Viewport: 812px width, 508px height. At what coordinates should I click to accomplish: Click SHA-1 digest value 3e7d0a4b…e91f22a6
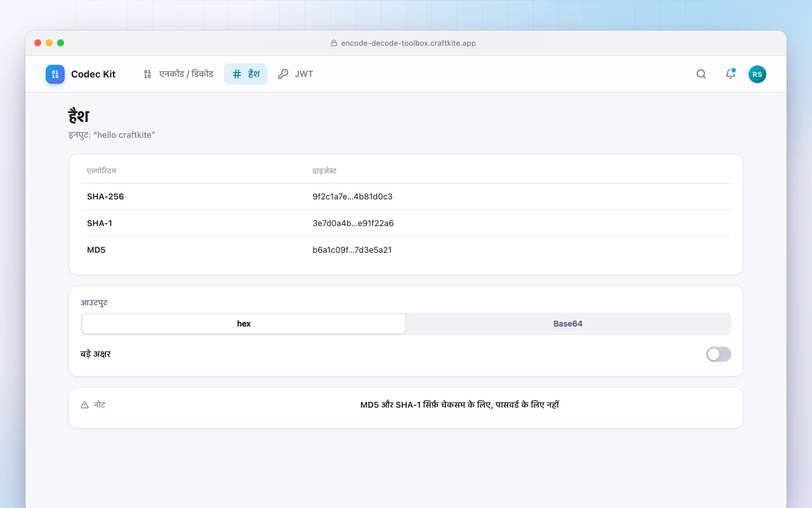(353, 224)
